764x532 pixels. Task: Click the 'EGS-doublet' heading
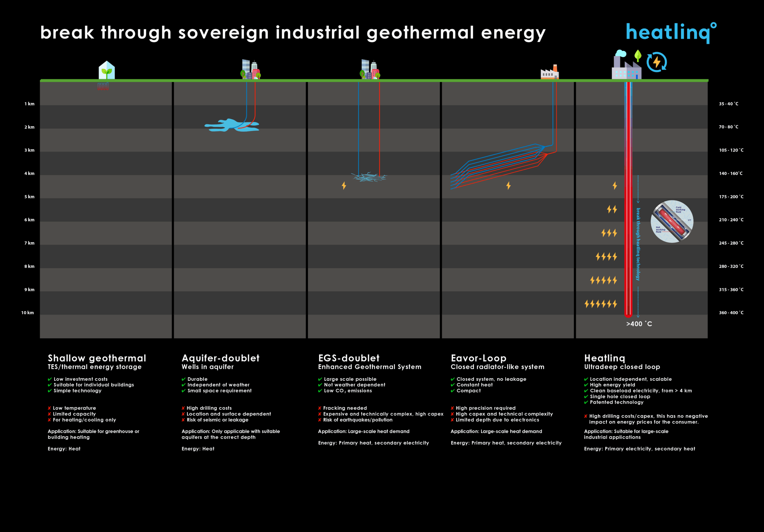349,358
